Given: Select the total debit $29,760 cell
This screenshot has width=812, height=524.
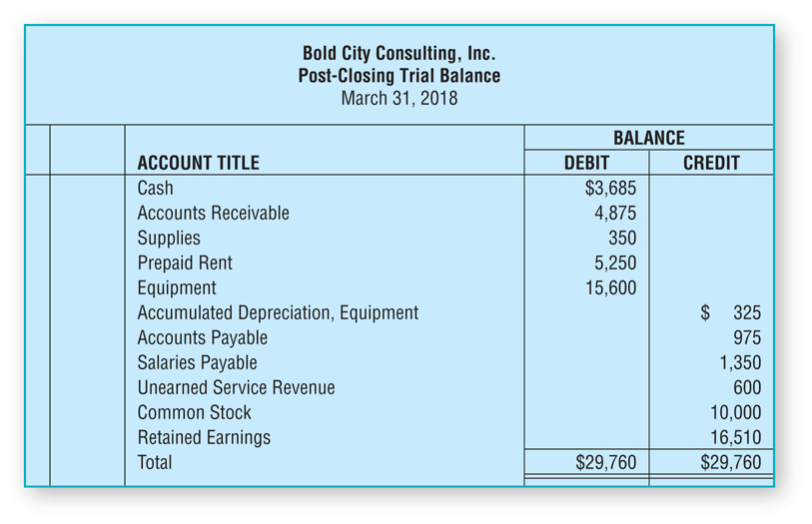Looking at the screenshot, I should click(x=606, y=462).
